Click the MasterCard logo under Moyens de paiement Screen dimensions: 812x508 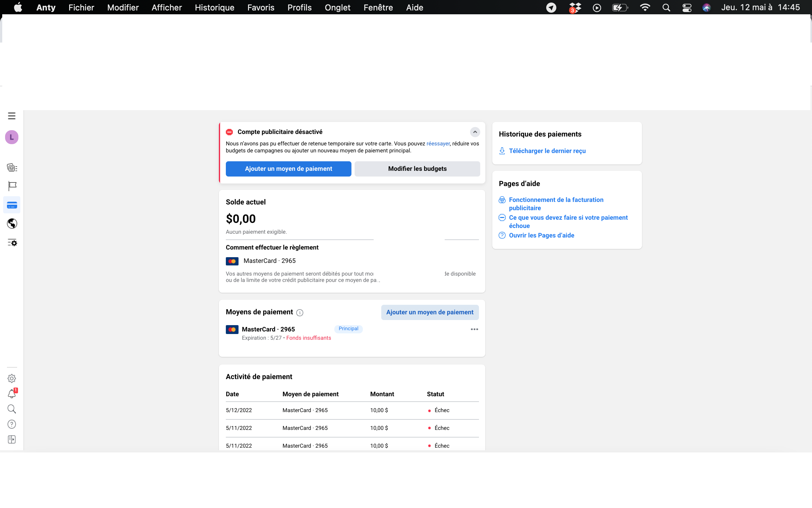[x=232, y=330]
